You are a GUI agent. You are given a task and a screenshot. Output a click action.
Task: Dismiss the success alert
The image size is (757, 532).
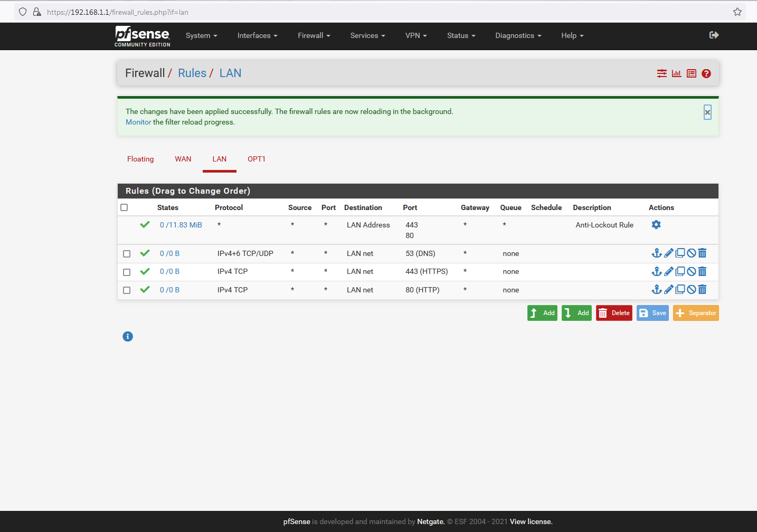(707, 112)
